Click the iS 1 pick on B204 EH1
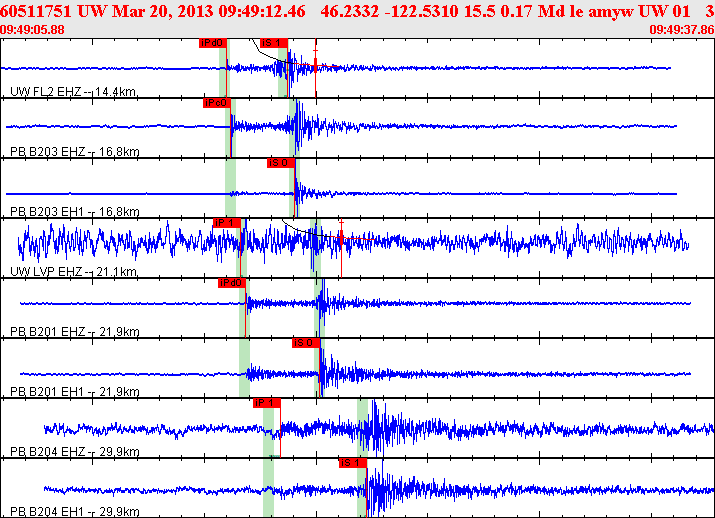Screen dimensions: 715x518 click(353, 463)
